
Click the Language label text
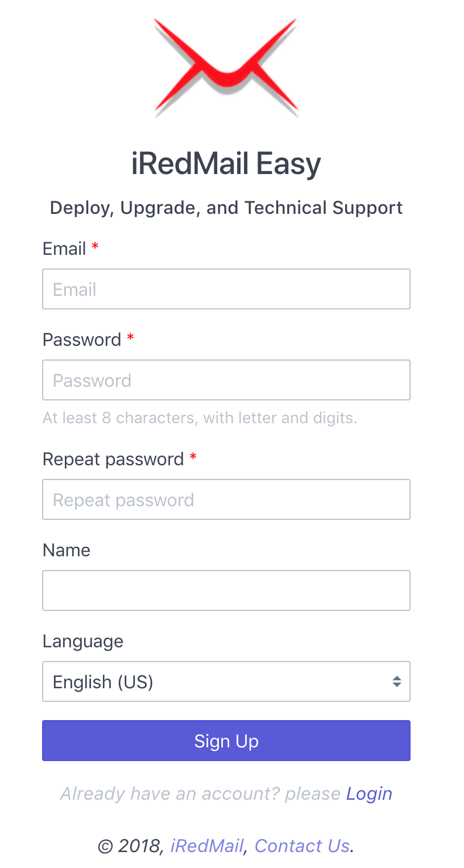point(83,641)
